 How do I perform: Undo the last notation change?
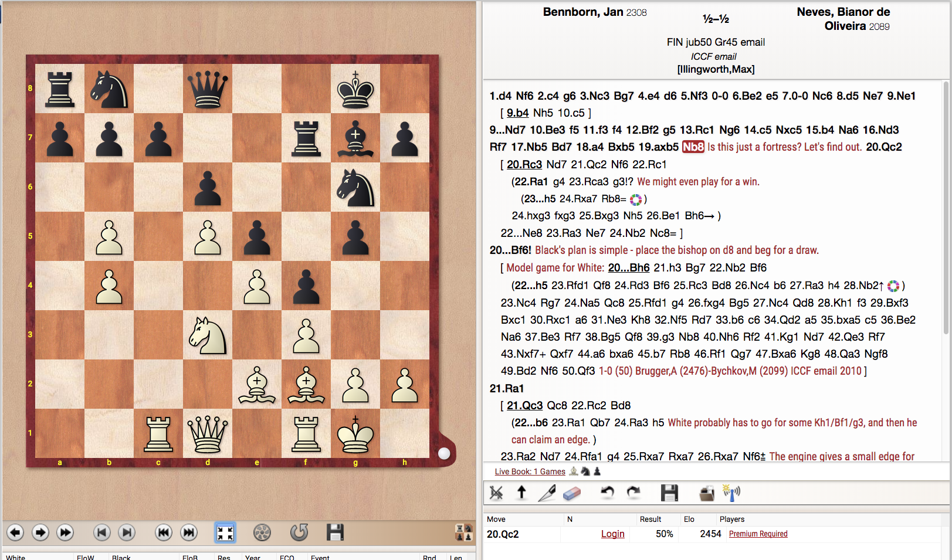point(607,493)
